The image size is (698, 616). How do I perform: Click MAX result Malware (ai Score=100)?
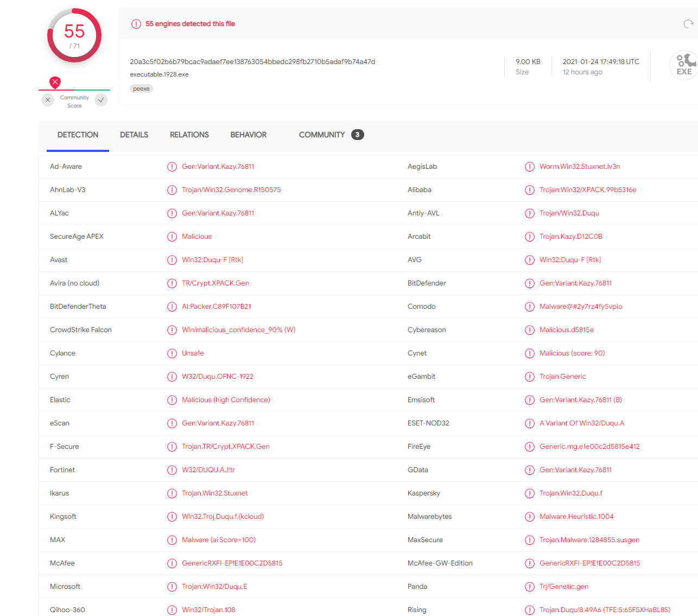(x=219, y=540)
